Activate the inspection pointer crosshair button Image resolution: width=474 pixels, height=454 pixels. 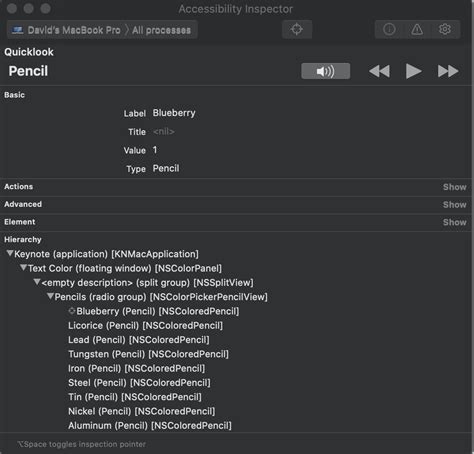(297, 29)
